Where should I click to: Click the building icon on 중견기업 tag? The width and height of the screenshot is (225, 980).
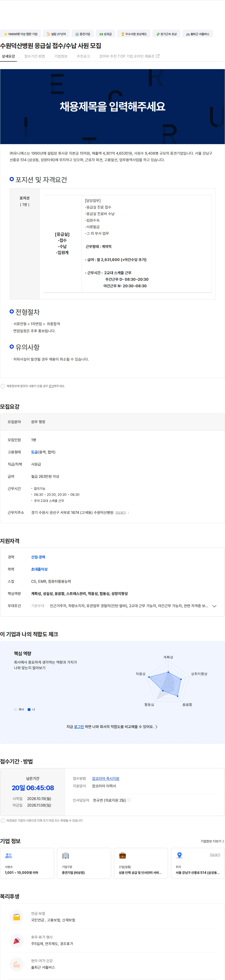pos(77,34)
